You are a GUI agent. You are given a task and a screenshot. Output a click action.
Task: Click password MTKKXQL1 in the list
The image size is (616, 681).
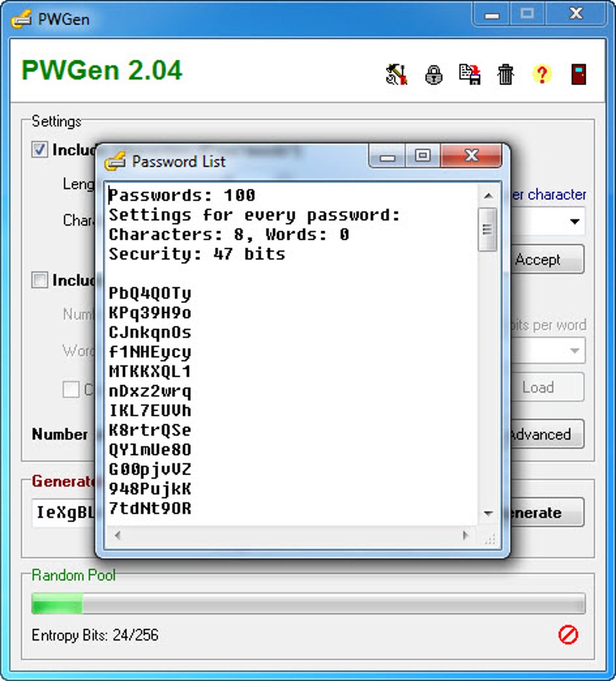pyautogui.click(x=150, y=372)
